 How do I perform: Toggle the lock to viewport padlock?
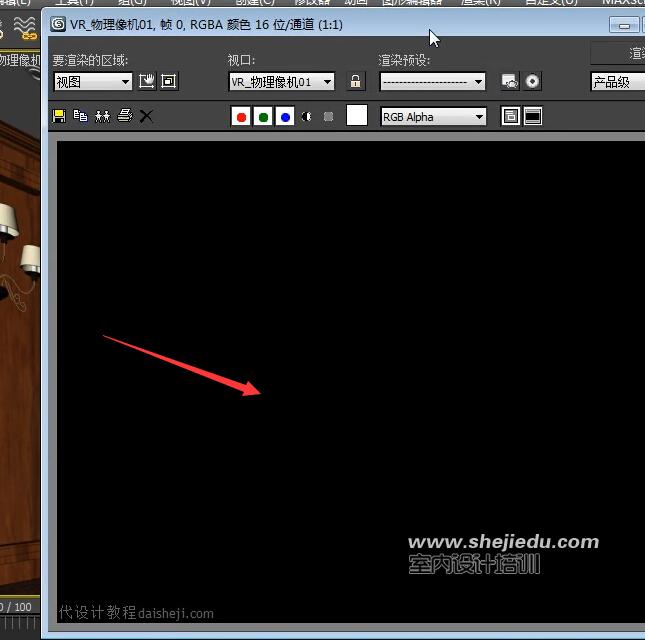point(356,81)
